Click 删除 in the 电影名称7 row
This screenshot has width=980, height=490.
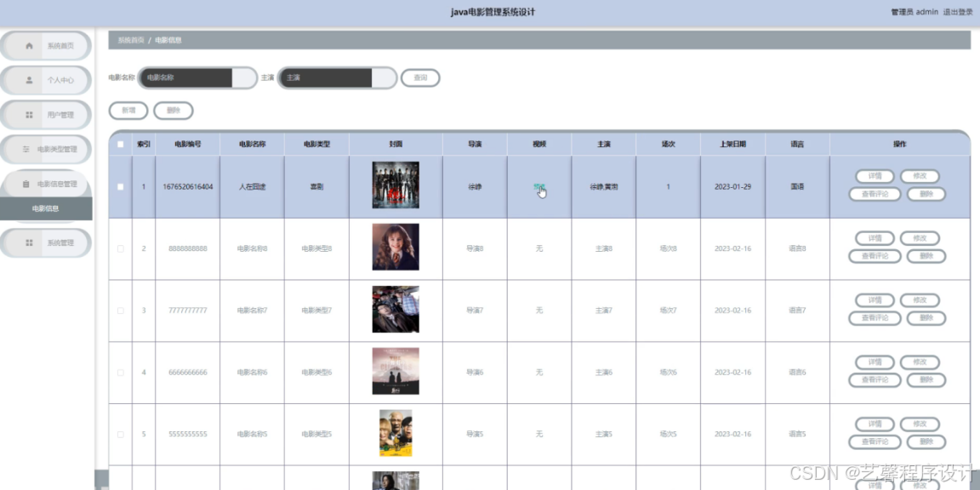point(926,318)
